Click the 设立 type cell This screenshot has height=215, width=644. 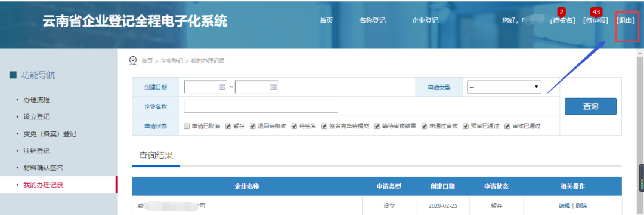(x=389, y=206)
